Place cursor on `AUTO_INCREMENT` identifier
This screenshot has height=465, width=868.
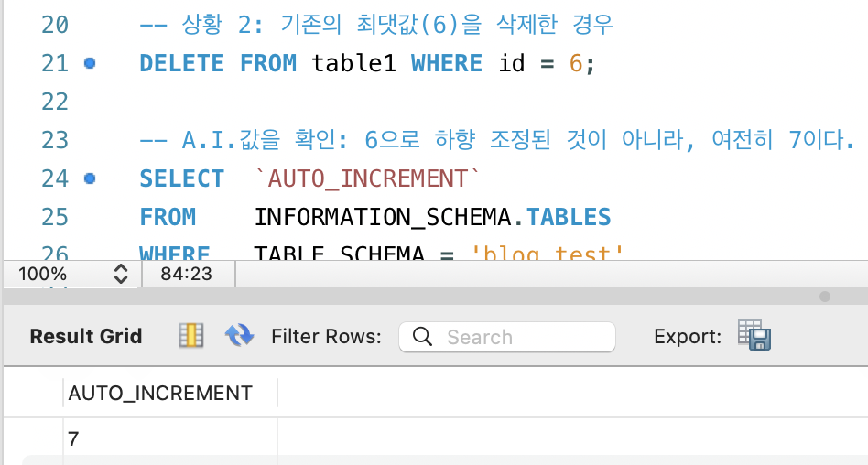point(366,178)
